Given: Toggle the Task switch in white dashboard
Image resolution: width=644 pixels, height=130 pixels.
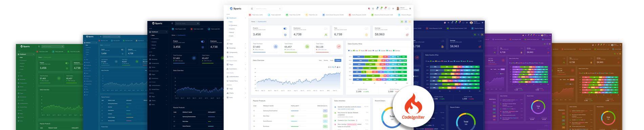Looking at the screenshot, I should tap(366, 28).
